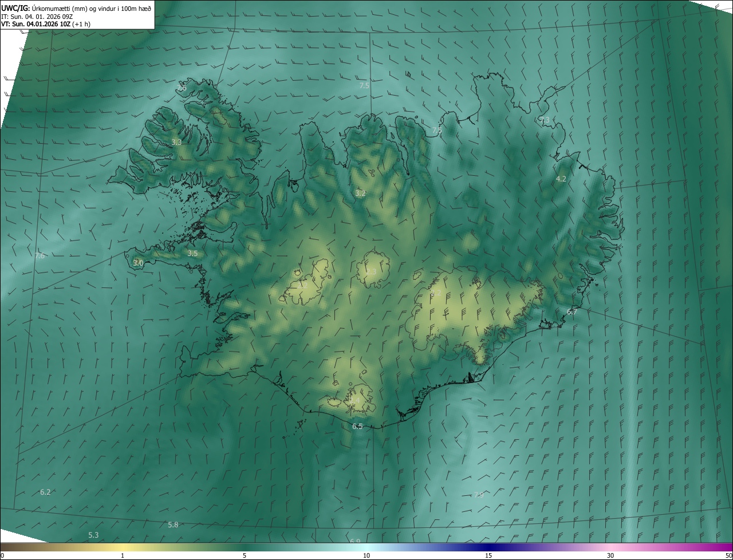The width and height of the screenshot is (733, 560).
Task: Click the colour scale tick label 0
Action: [x=2, y=555]
